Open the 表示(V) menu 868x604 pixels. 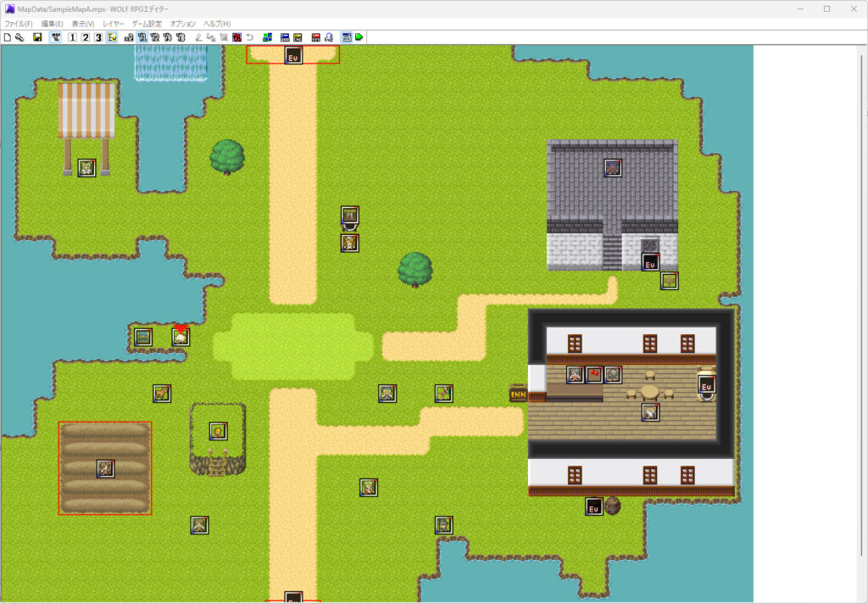click(83, 24)
